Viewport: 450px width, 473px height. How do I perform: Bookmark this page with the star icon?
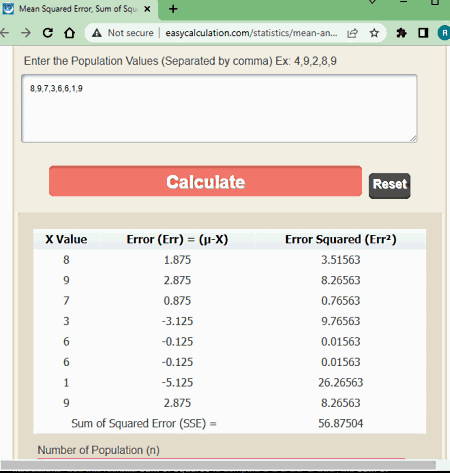point(374,33)
